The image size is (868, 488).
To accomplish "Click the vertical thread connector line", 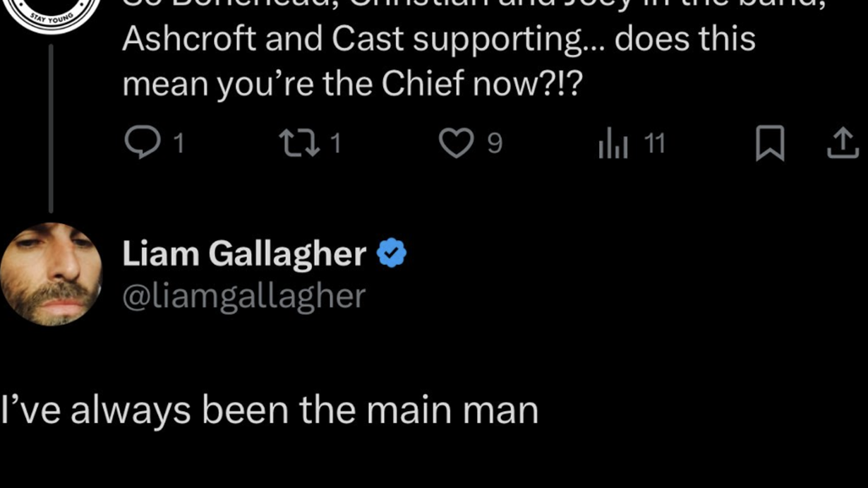I will tap(51, 127).
